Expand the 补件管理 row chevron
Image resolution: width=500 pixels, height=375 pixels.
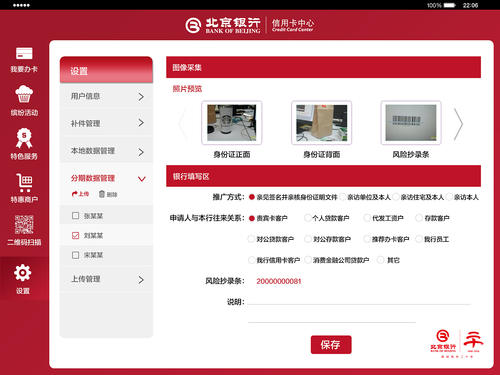141,123
